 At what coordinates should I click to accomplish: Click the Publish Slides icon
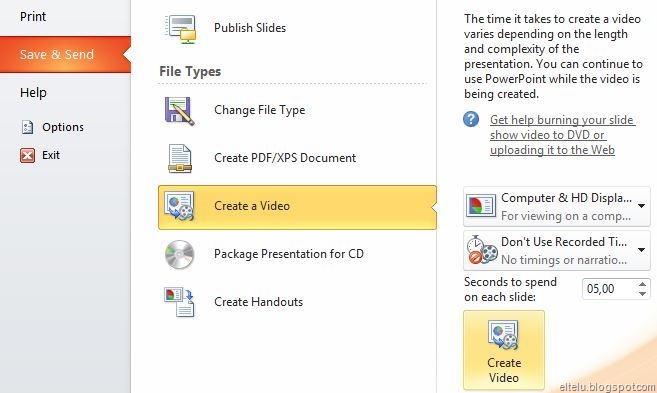point(181,28)
